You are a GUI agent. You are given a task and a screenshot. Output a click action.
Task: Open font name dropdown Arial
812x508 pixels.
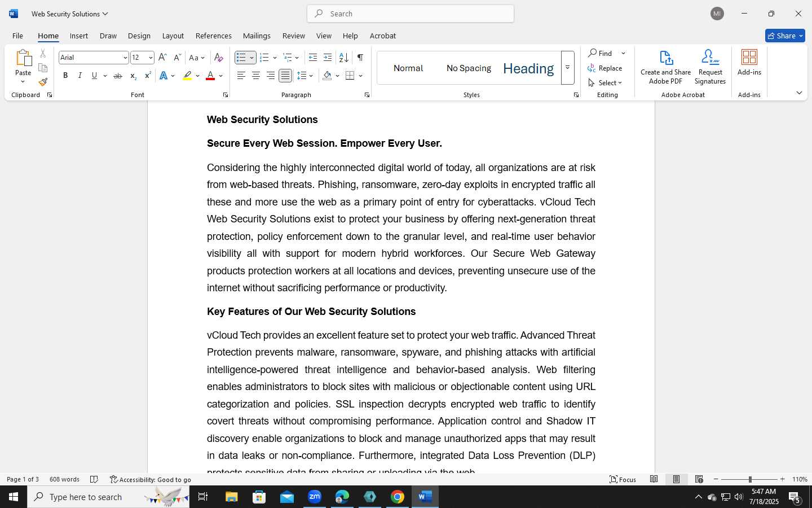pyautogui.click(x=125, y=58)
